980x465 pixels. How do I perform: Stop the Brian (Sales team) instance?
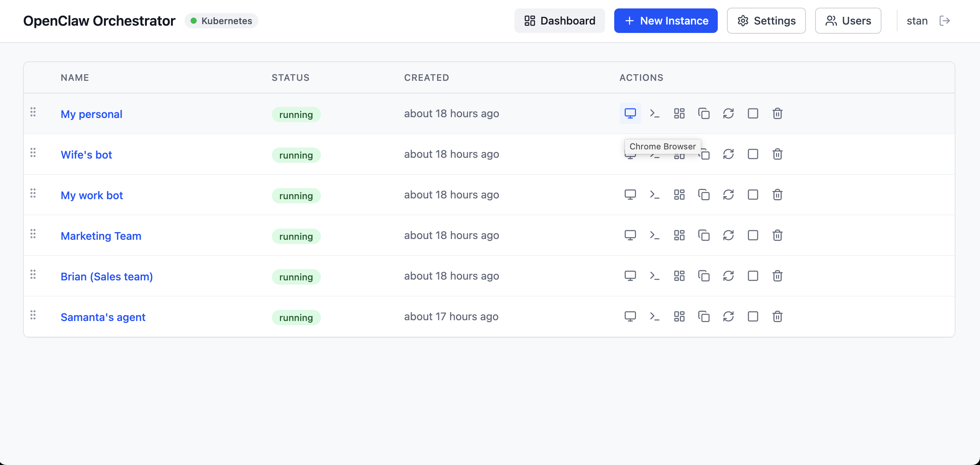(x=753, y=276)
